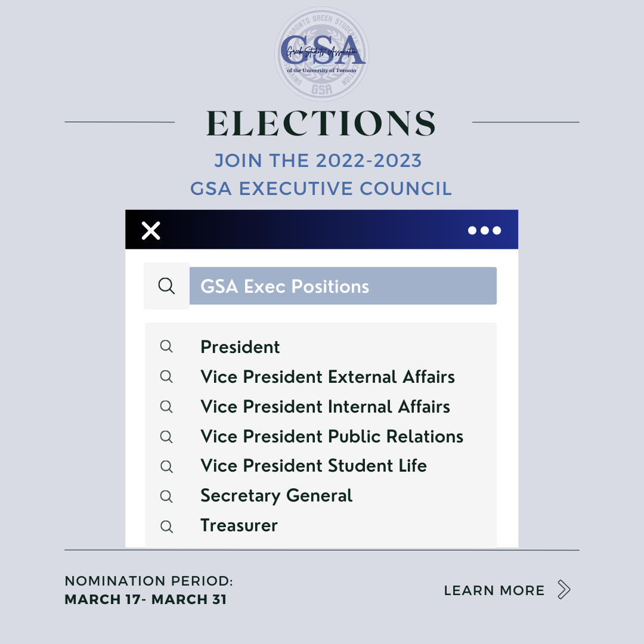Screen dimensions: 644x644
Task: Click search icon next to Treasurer
Action: pos(166,526)
